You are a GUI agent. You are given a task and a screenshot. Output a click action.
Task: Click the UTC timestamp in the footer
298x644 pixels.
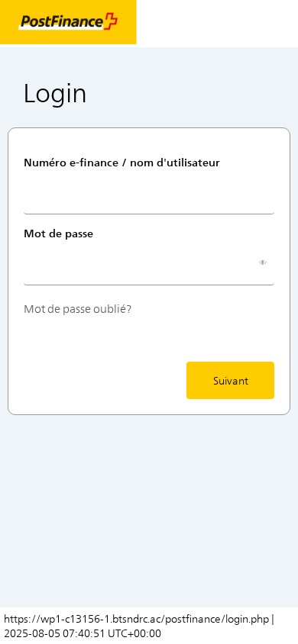pos(83,633)
